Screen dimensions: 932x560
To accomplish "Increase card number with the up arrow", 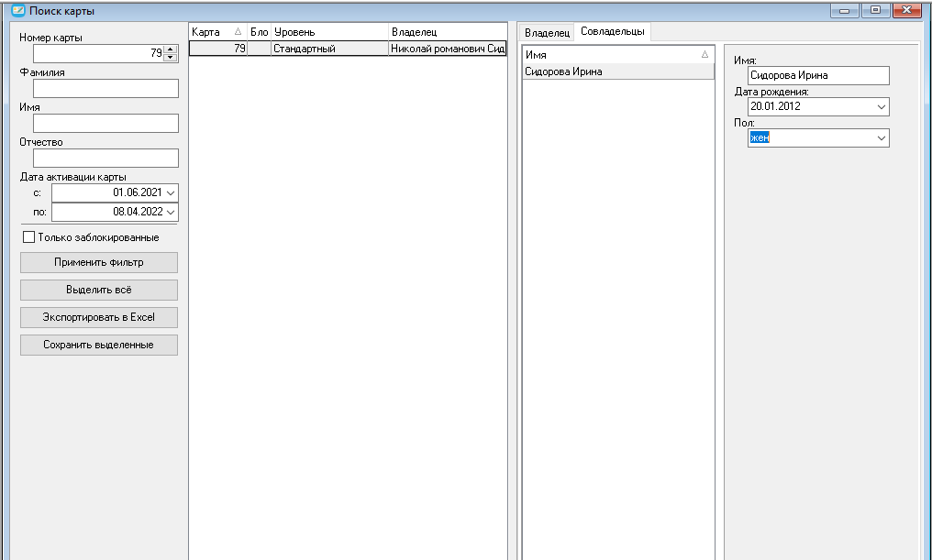I will click(x=171, y=49).
